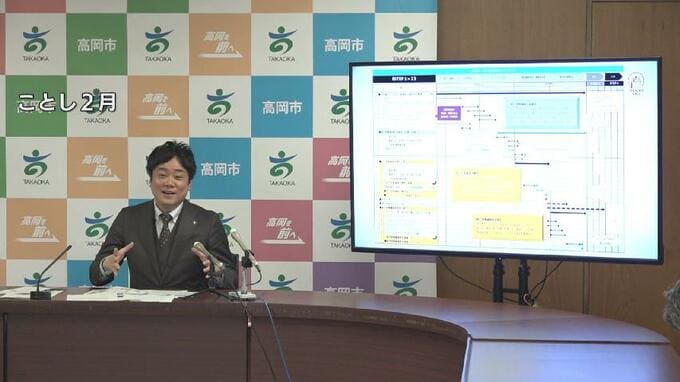Viewport: 680px width, 382px height.
Task: Click the large yellow box in the slide's middle
Action: [486, 185]
